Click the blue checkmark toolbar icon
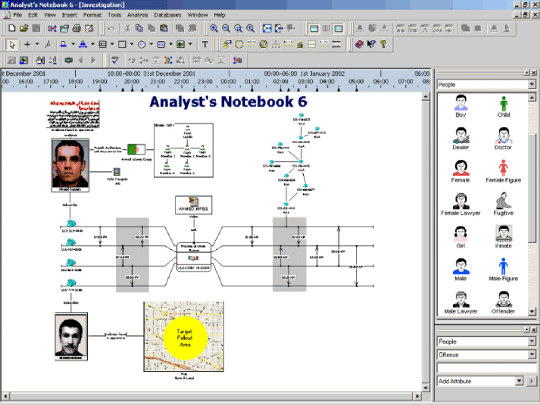Viewport: 540px width, 405px height. 115,60
